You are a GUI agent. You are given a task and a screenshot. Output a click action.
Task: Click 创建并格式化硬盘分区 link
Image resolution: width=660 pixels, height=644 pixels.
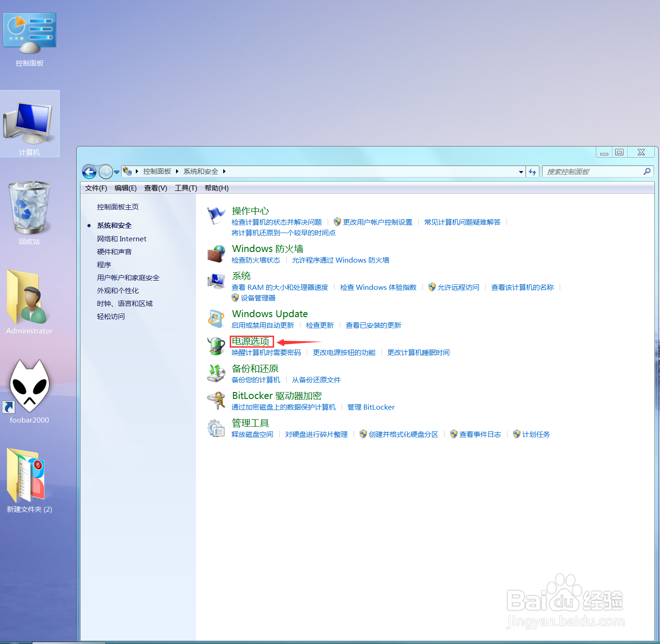[403, 435]
